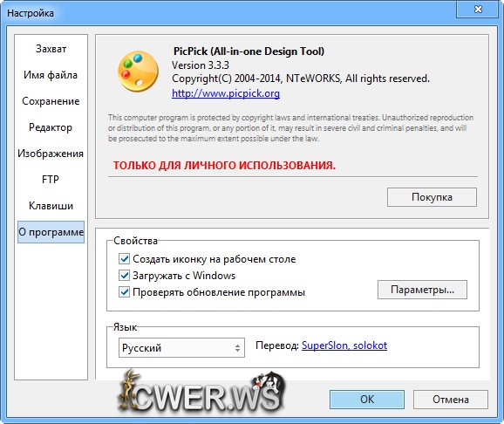Open the Параметры... button
Viewport: 504px width, 424px height.
(x=422, y=290)
